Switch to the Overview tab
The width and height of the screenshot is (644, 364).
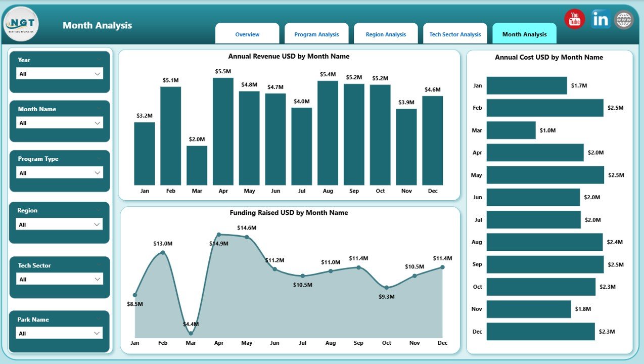point(247,33)
